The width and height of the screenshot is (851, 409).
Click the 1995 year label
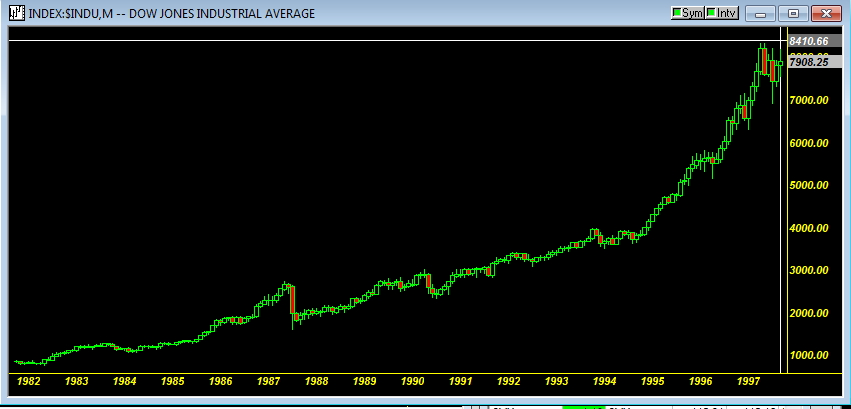click(652, 381)
